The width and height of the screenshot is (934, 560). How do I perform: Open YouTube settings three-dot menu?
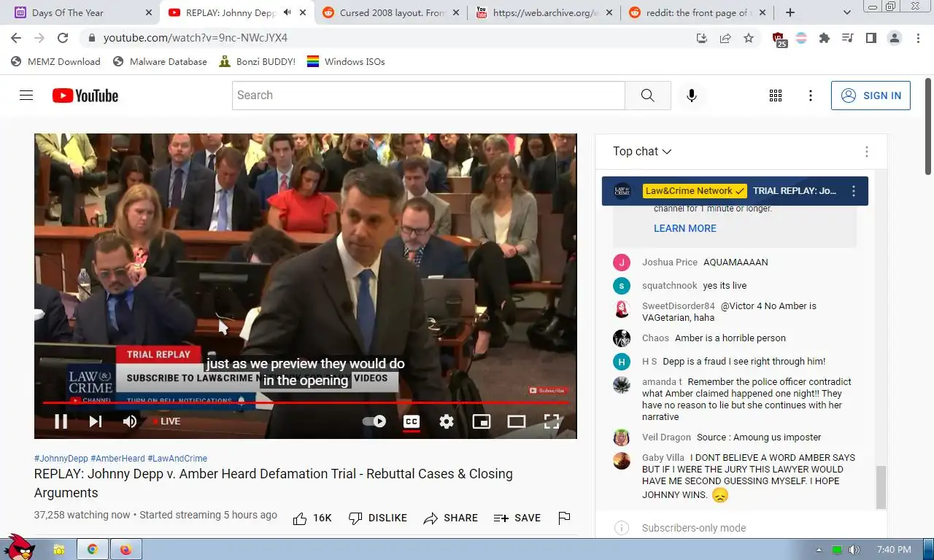pos(811,96)
